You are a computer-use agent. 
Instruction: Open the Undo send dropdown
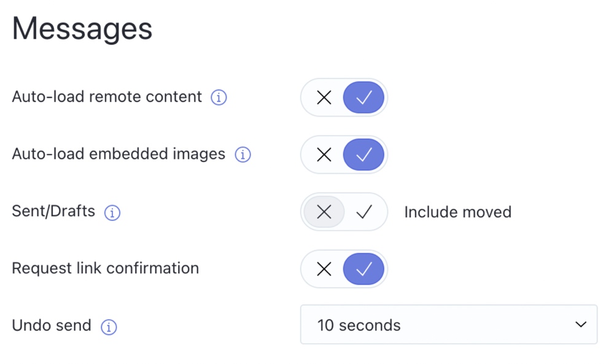click(x=449, y=325)
